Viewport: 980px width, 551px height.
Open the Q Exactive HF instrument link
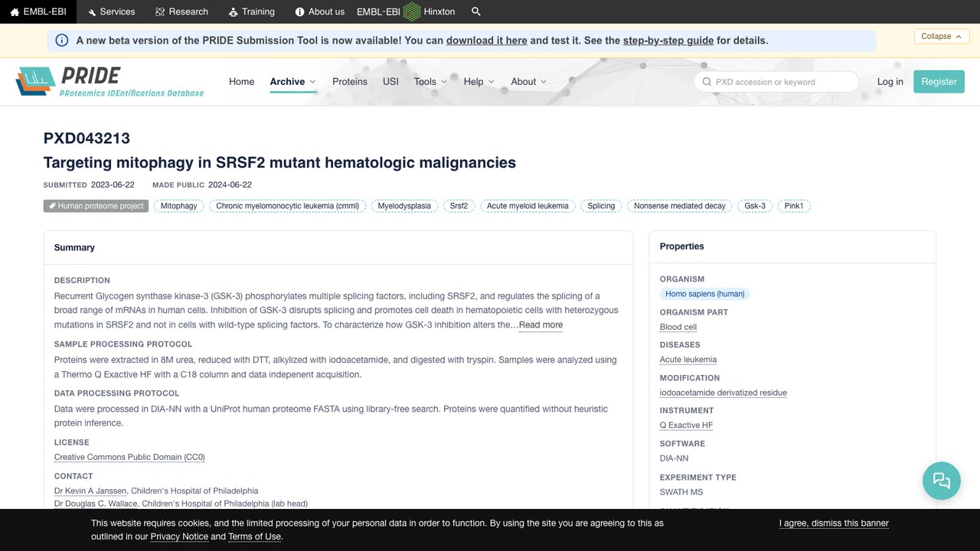coord(686,425)
